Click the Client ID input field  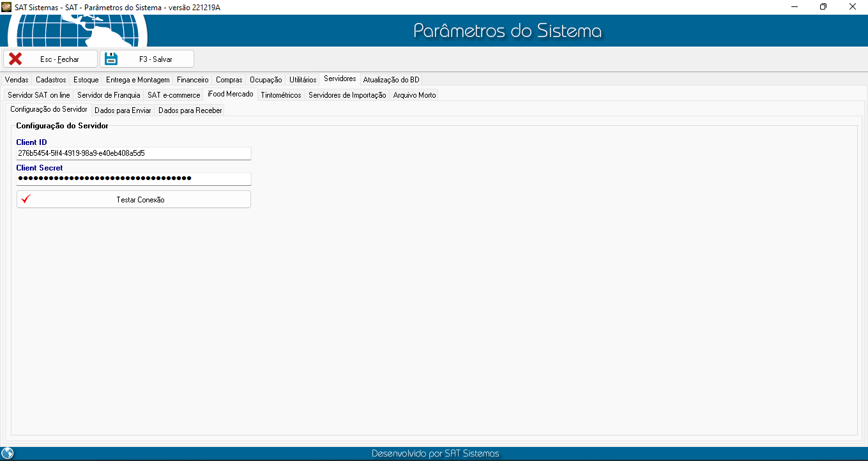pos(133,153)
